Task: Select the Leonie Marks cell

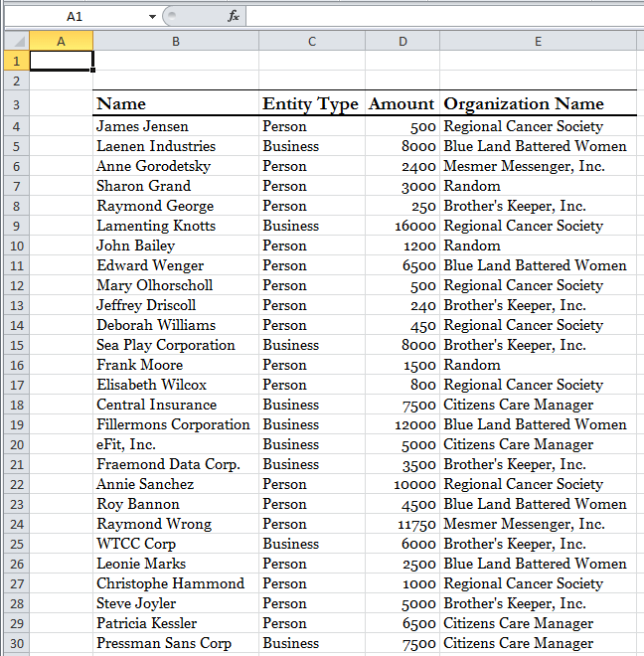Action: tap(176, 564)
